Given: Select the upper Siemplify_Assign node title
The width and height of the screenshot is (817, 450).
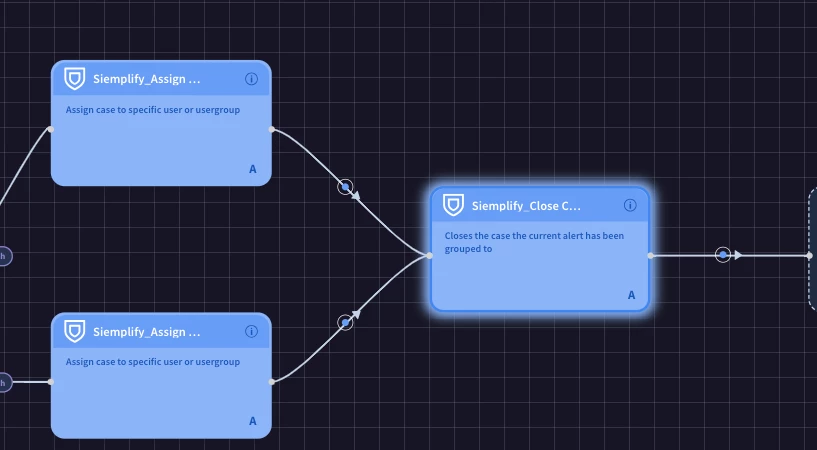Looking at the screenshot, I should click(146, 79).
